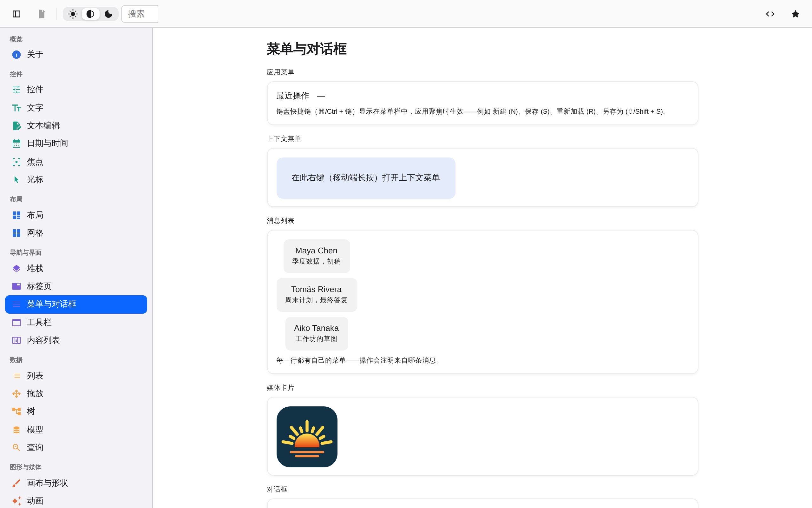Select 菜单与对话框 sidebar item

[76, 304]
